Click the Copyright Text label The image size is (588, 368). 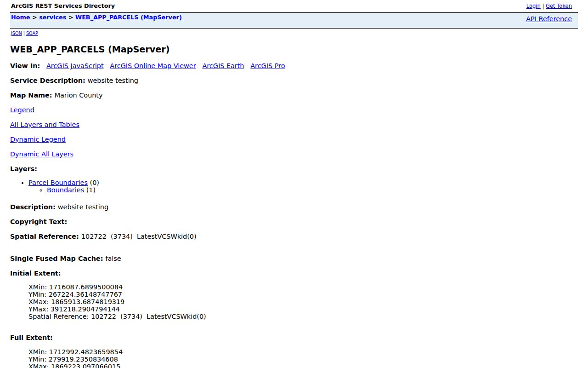39,222
